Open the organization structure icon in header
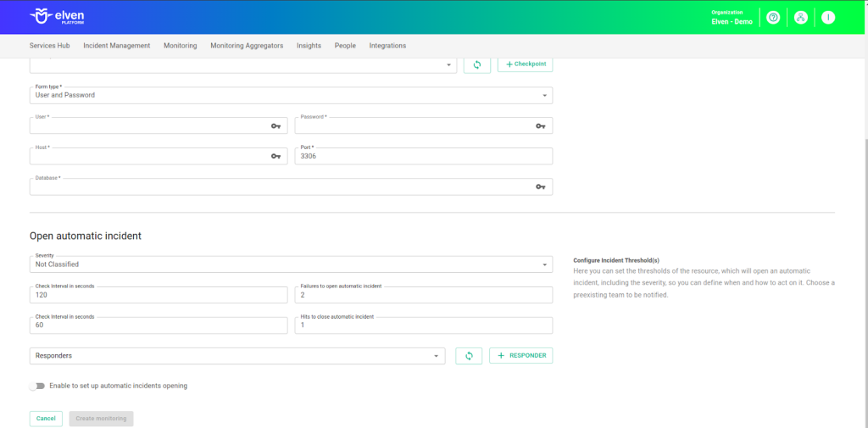The image size is (868, 428). (800, 18)
